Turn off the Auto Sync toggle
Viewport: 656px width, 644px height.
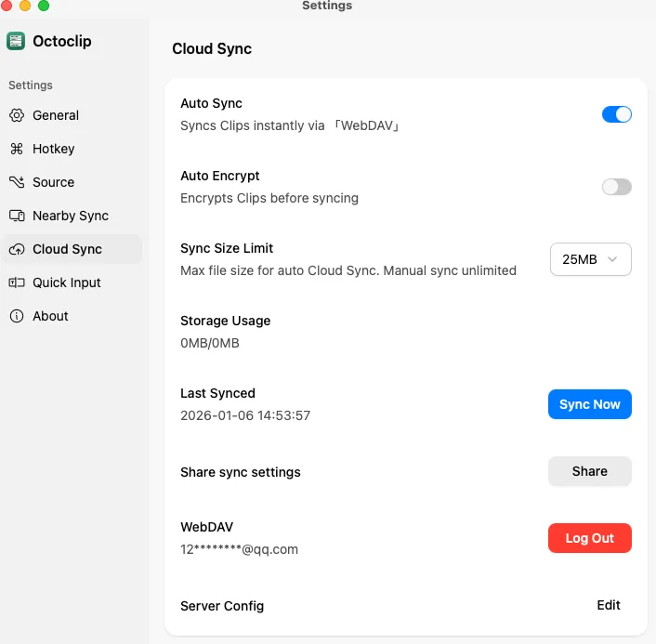[x=617, y=114]
